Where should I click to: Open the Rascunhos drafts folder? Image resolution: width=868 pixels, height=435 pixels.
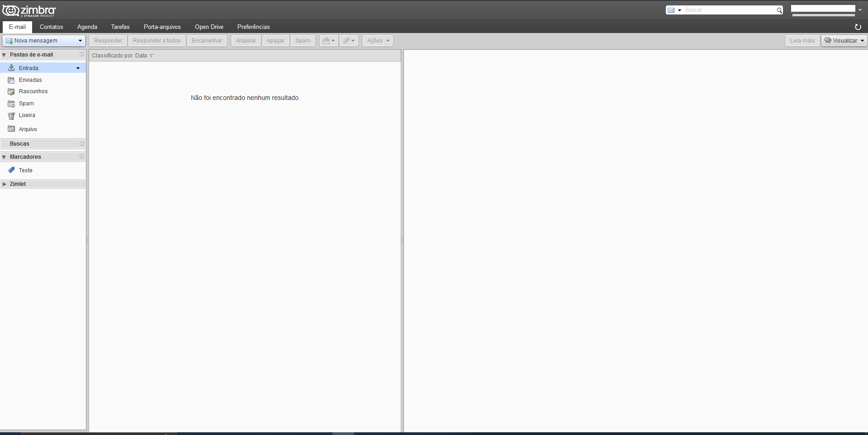[33, 91]
